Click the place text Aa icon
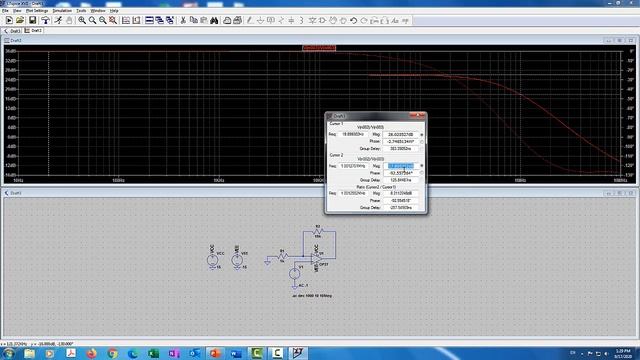Viewport: 640px width, 360px height. click(x=395, y=20)
